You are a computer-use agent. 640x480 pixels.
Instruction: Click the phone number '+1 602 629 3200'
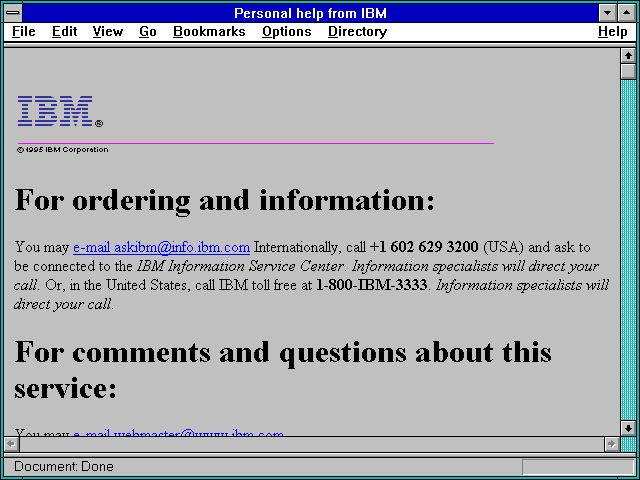click(x=424, y=247)
